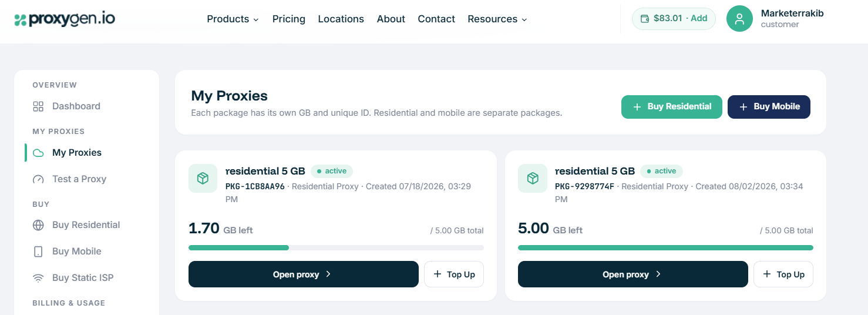
Task: Select the PKG-9298774F package ID
Action: tap(584, 186)
